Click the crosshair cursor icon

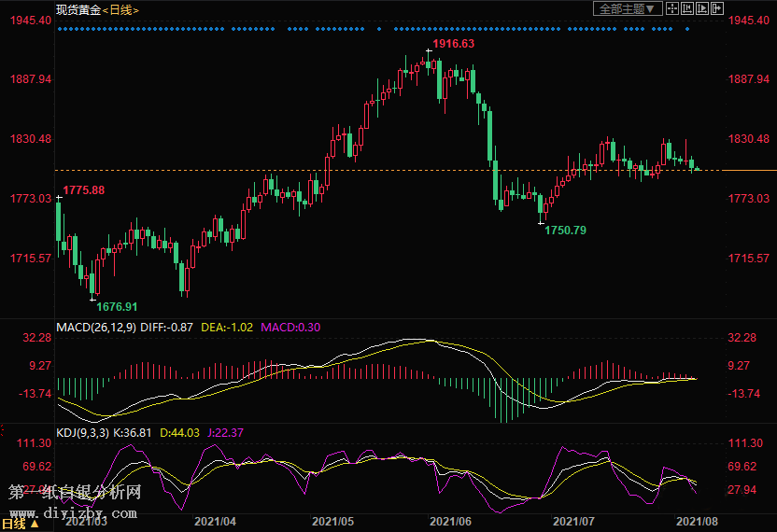672,8
